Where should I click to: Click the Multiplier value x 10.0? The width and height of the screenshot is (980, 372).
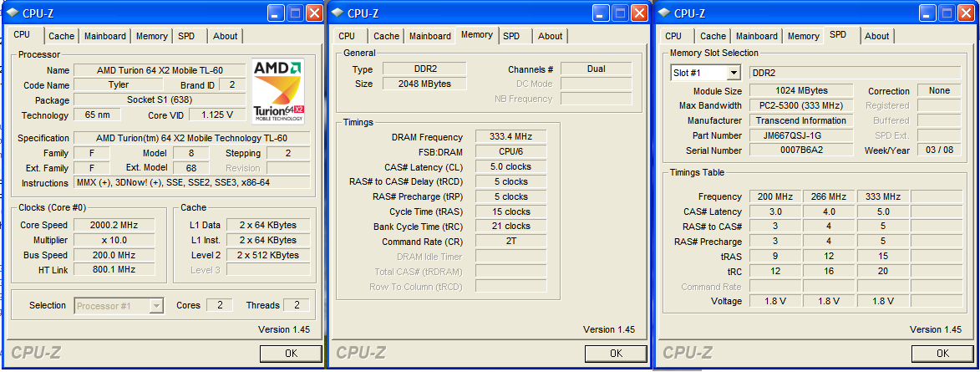point(114,240)
